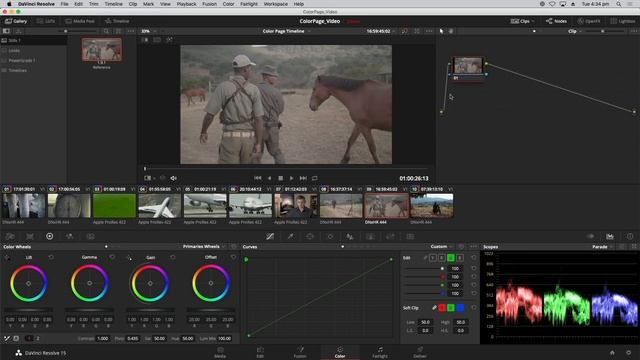Open the Blur palette
640x360 pixels.
(350, 236)
